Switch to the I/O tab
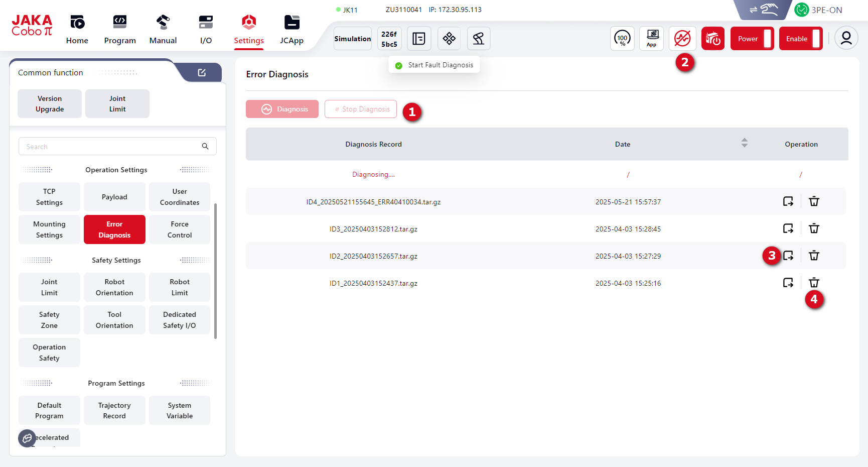This screenshot has width=868, height=467. tap(206, 29)
